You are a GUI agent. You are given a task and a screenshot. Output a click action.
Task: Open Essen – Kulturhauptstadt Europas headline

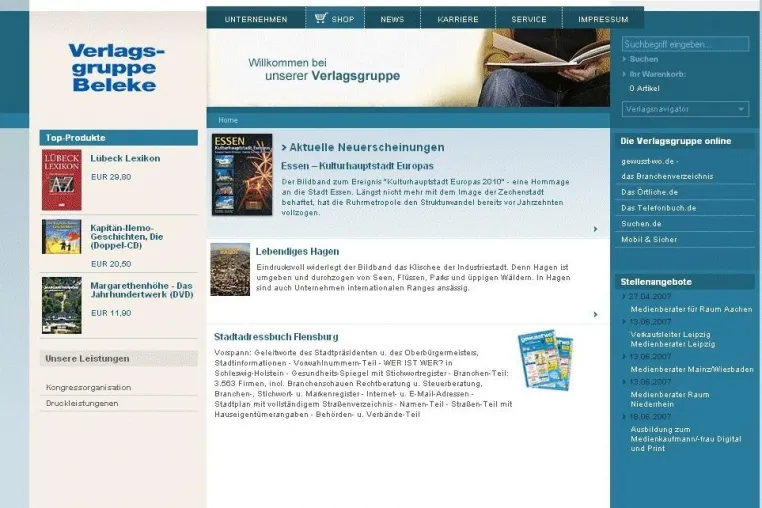pos(357,166)
